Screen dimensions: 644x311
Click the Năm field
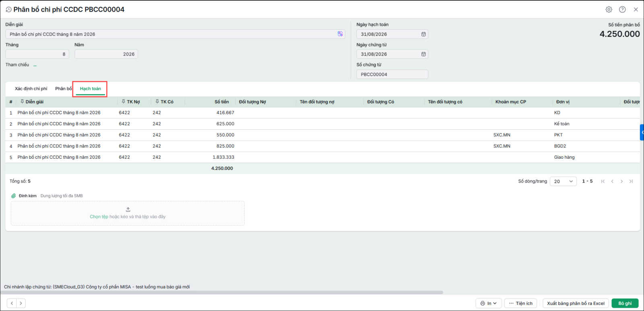pos(106,54)
